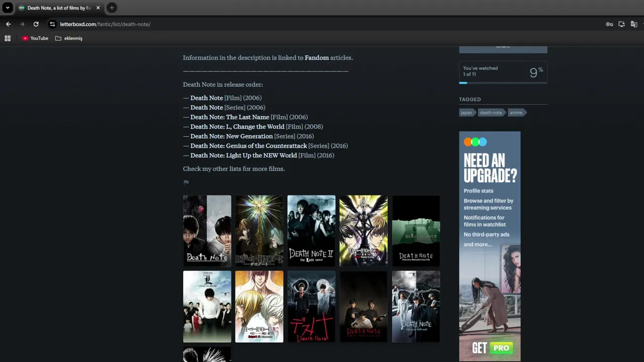Select the anime tag

(x=516, y=113)
